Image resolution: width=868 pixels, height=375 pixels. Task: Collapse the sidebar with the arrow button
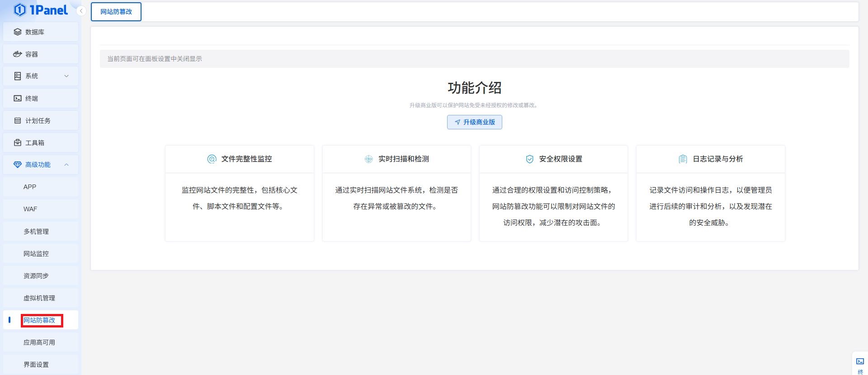(81, 11)
